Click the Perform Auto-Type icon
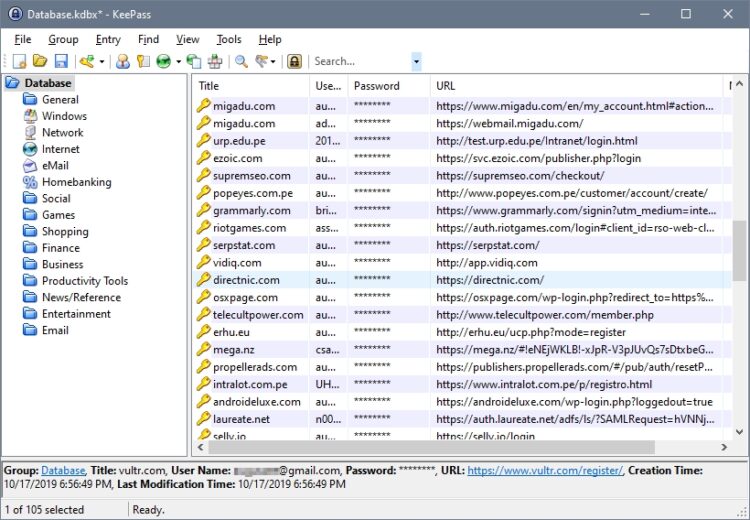 pos(215,61)
